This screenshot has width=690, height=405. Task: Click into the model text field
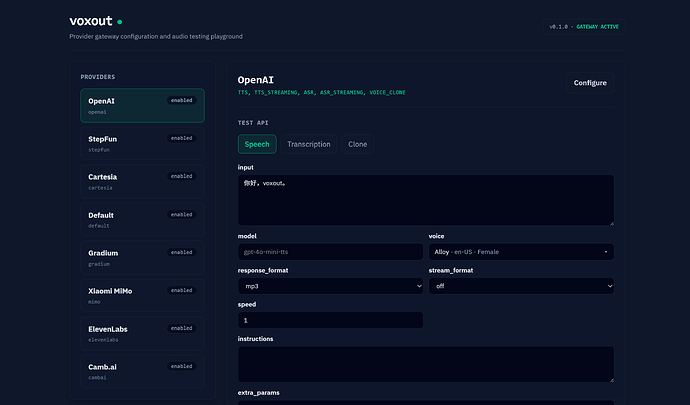click(x=330, y=252)
